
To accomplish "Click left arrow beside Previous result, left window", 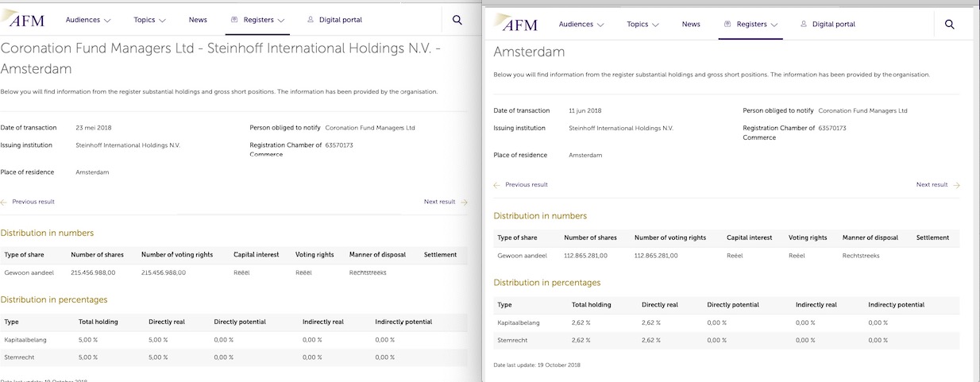I will [4, 202].
